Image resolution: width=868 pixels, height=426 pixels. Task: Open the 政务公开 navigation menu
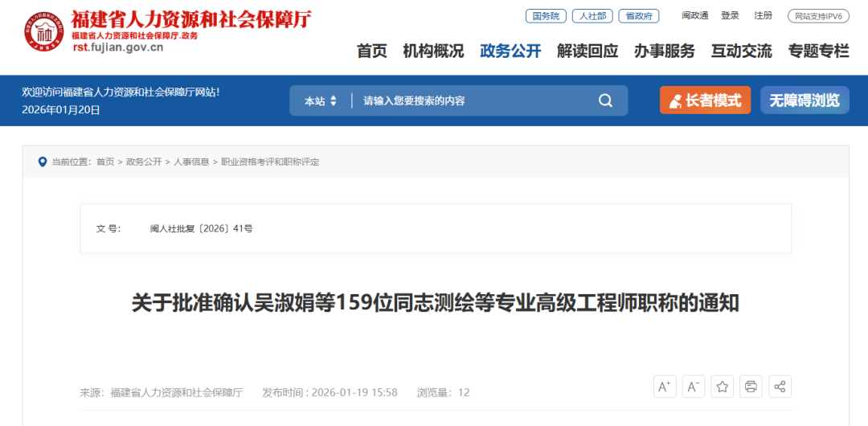(510, 51)
